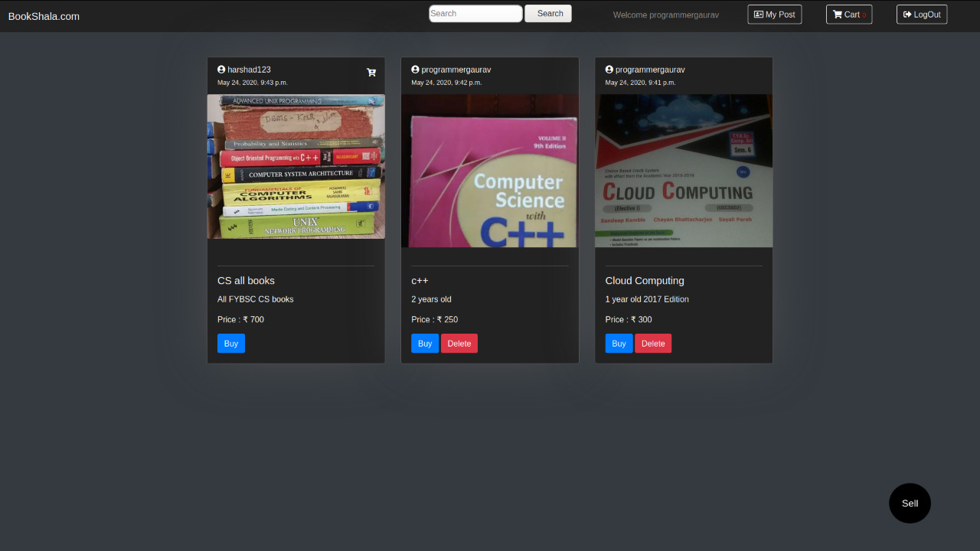Screen dimensions: 980x551
Task: Click the add-to-cart icon on harshad123's post
Action: pyautogui.click(x=371, y=73)
